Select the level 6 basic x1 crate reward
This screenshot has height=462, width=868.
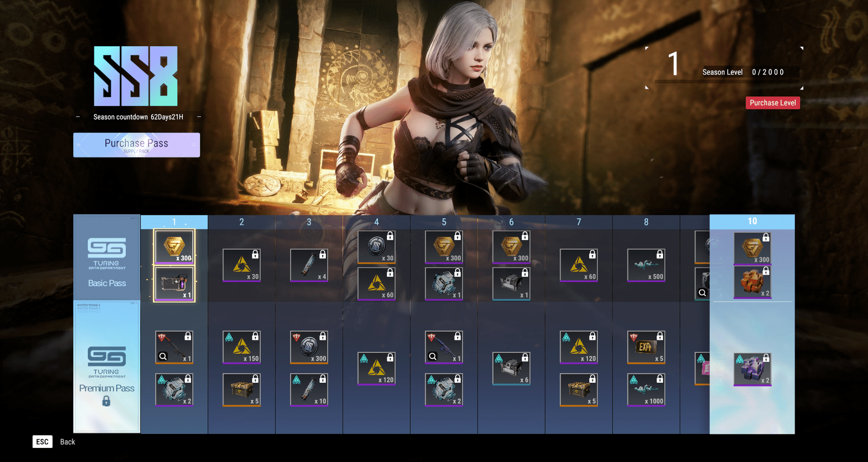(511, 283)
